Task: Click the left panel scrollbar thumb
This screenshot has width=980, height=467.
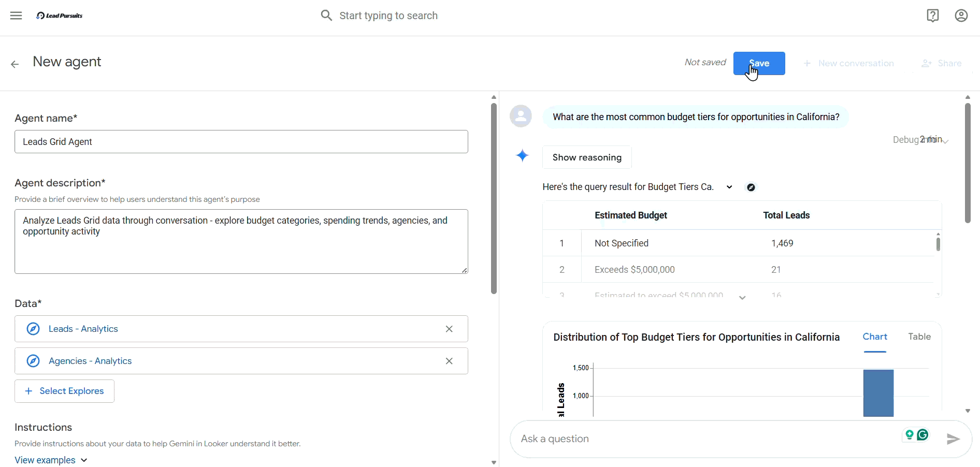Action: pos(494,198)
